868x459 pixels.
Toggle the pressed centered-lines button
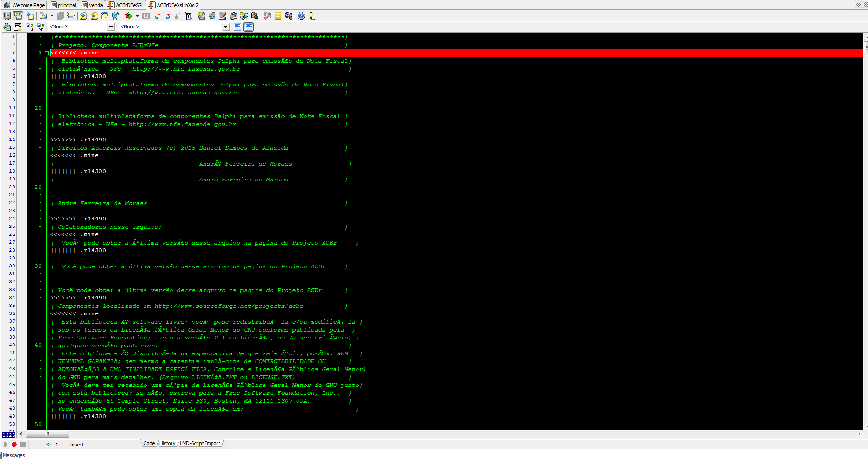(x=249, y=27)
